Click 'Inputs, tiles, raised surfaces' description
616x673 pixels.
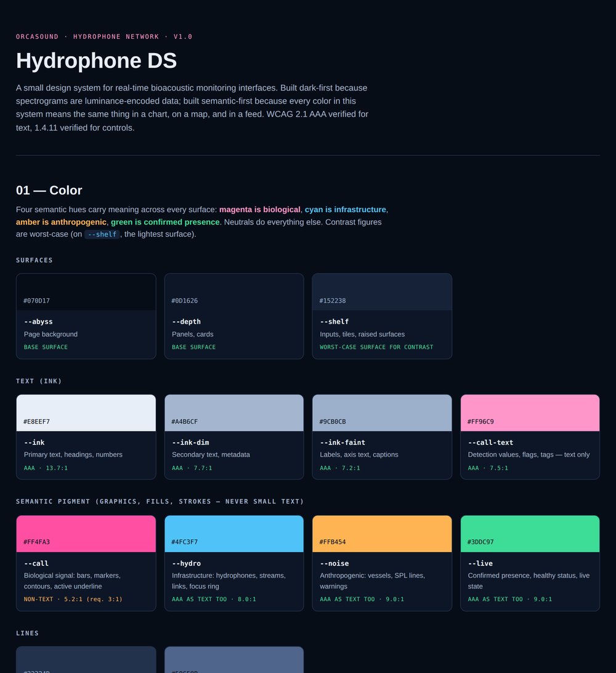coord(362,335)
